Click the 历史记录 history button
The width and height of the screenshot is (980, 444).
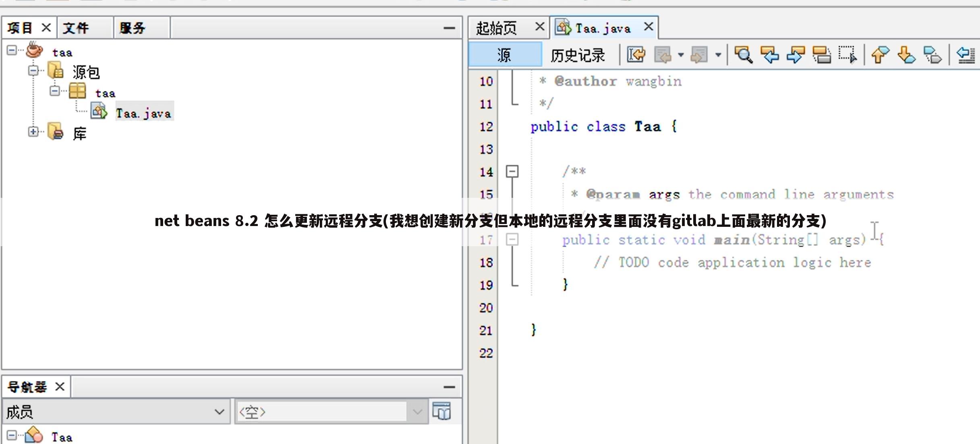coord(578,55)
